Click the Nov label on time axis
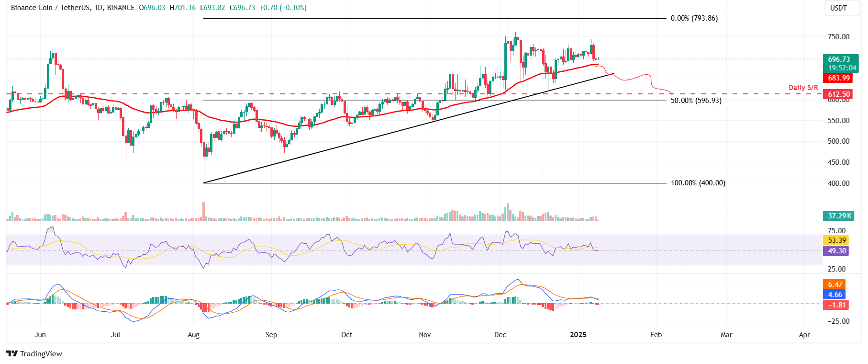The height and width of the screenshot is (364, 868). tap(424, 335)
